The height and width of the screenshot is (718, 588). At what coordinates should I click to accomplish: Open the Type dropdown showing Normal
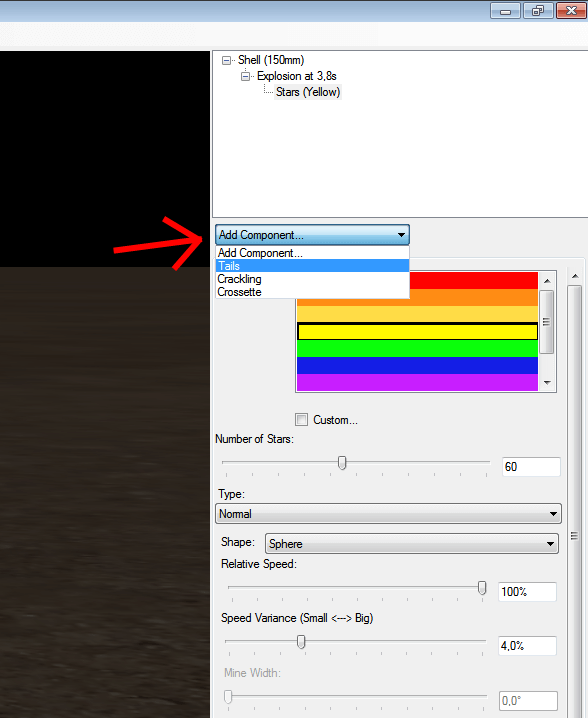tap(388, 514)
